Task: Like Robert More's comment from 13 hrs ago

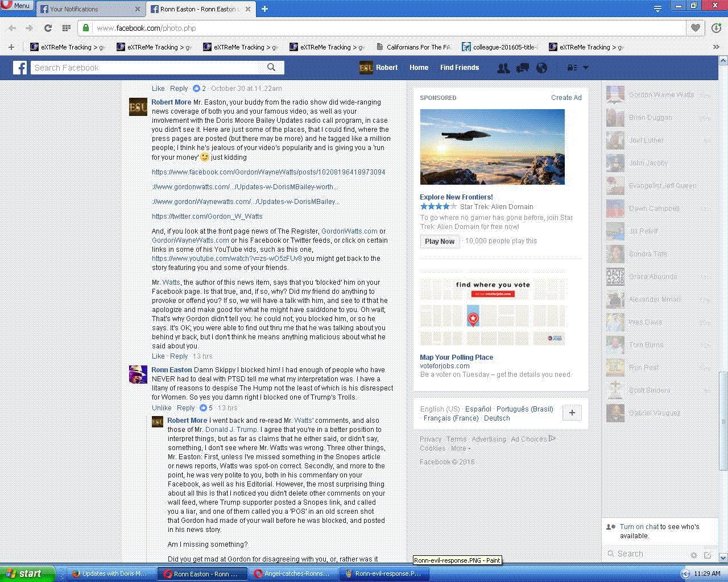Action: (x=158, y=356)
